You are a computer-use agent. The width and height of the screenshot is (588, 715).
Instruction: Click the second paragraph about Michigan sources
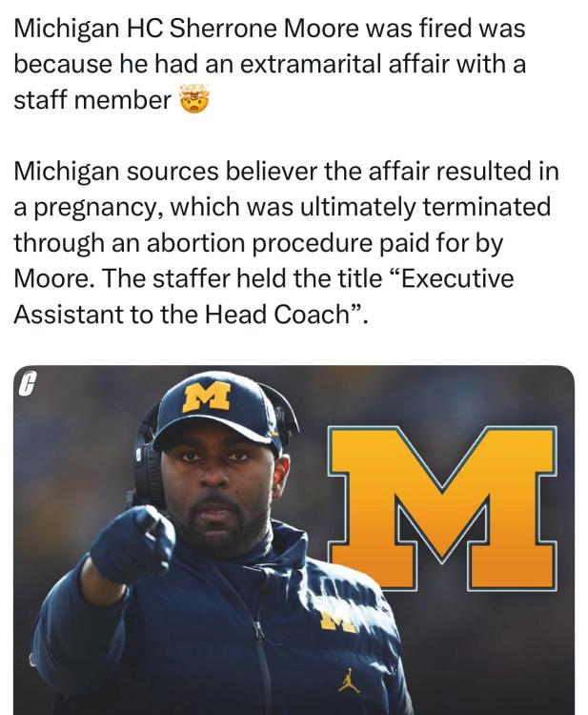(285, 242)
